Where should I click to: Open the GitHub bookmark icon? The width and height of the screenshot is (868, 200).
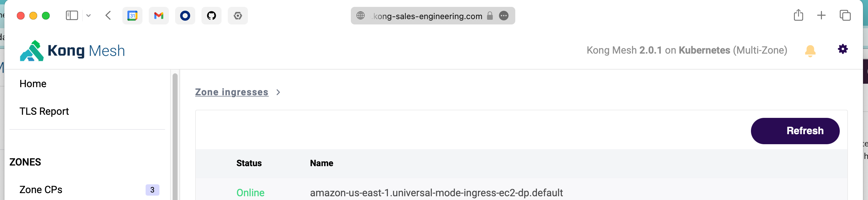click(x=211, y=15)
